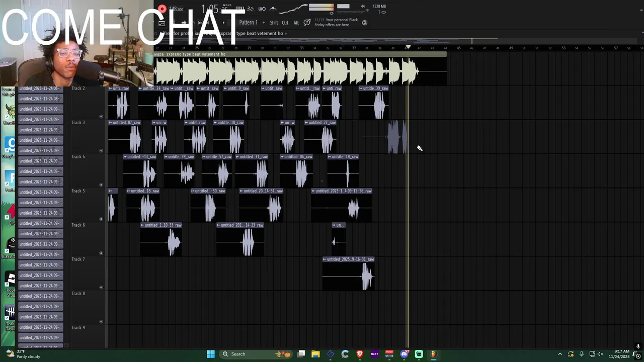Open the Brave browser from the taskbar
The width and height of the screenshot is (644, 362).
(x=360, y=354)
